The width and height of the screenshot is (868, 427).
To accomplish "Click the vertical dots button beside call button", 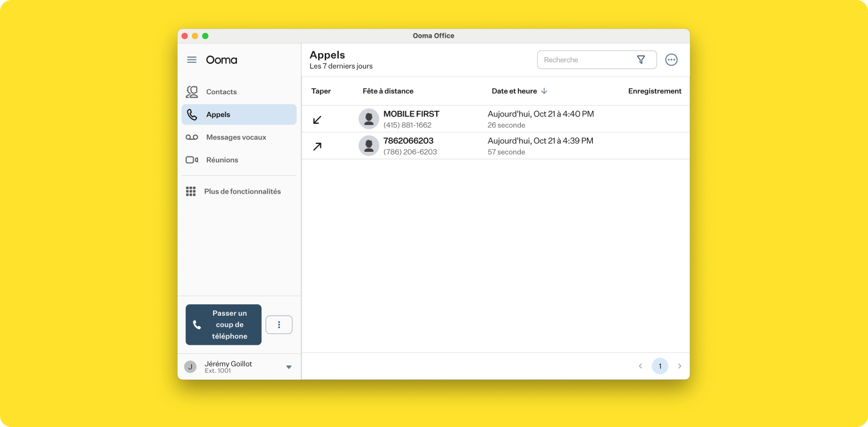I will coord(279,325).
